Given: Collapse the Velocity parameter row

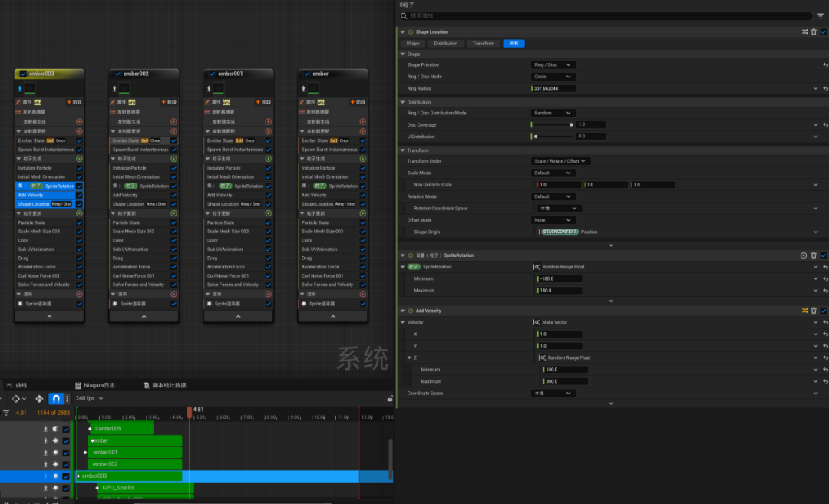Looking at the screenshot, I should click(403, 322).
